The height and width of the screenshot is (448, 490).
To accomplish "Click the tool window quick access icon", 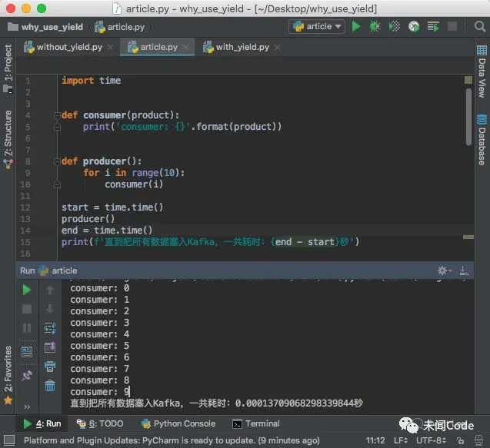I will [x=9, y=440].
